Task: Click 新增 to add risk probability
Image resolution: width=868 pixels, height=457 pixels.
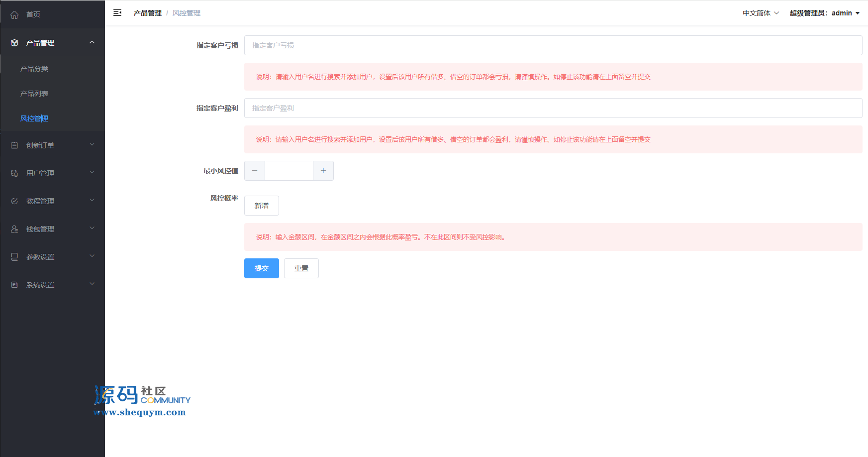Action: coord(262,206)
